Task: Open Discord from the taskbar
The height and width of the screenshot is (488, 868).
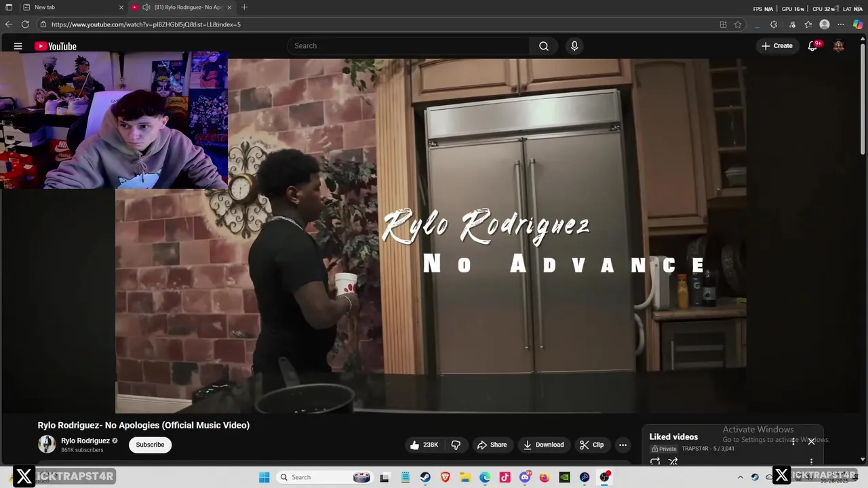Action: coord(525,477)
